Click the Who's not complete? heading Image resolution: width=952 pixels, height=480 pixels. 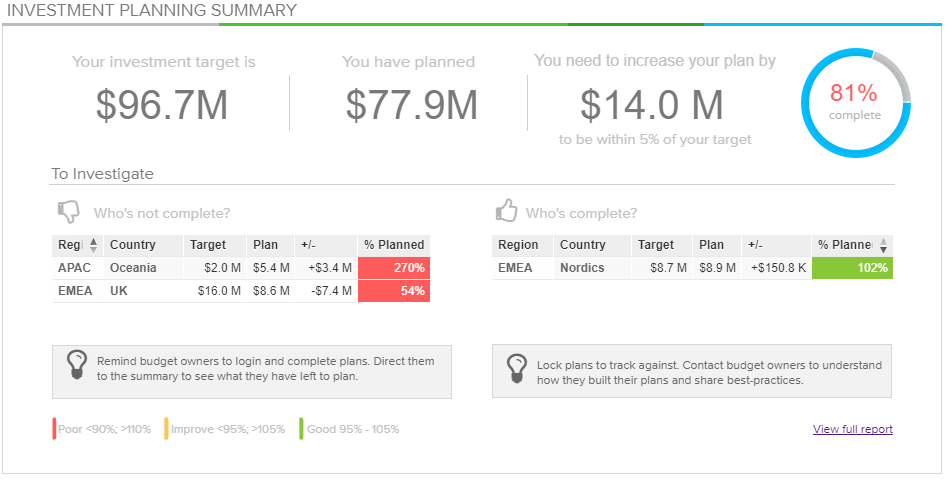[162, 214]
